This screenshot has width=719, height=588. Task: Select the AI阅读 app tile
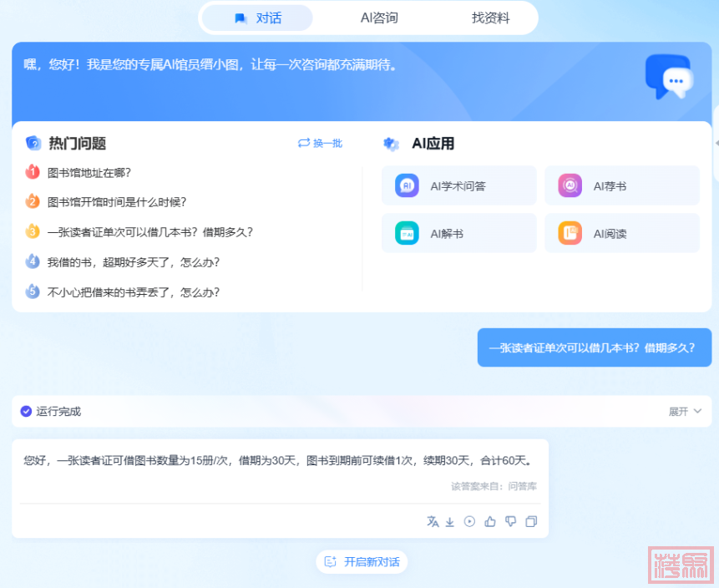tap(621, 233)
